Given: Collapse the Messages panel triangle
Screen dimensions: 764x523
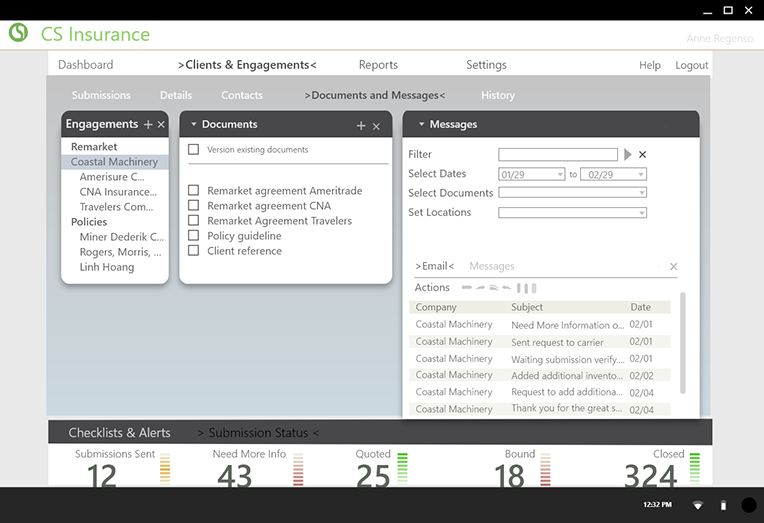Looking at the screenshot, I should tap(421, 125).
